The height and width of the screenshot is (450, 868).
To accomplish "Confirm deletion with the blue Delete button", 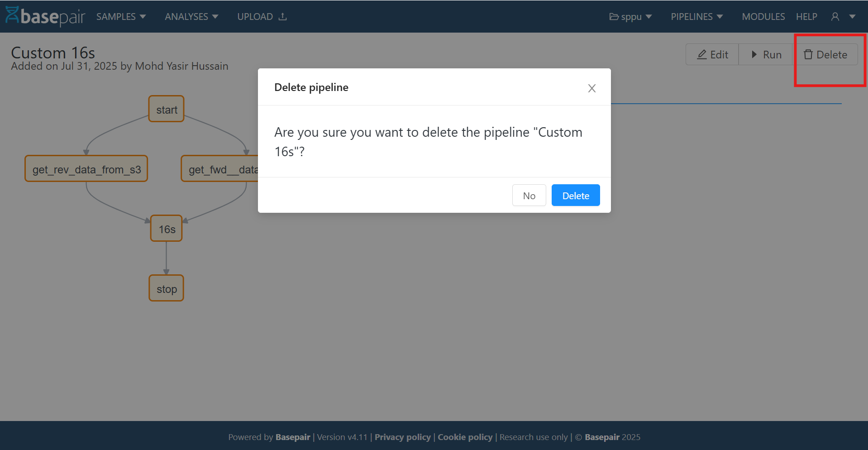I will (575, 195).
